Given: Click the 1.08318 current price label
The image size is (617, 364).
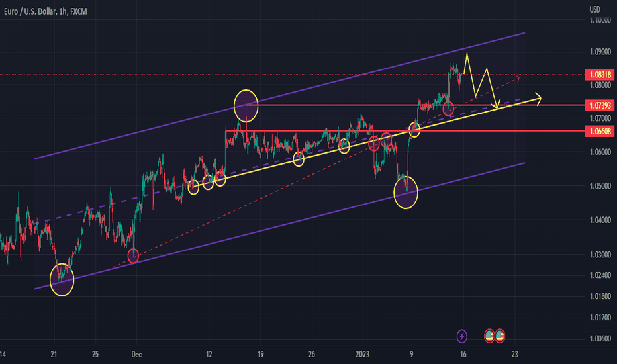Looking at the screenshot, I should 600,75.
